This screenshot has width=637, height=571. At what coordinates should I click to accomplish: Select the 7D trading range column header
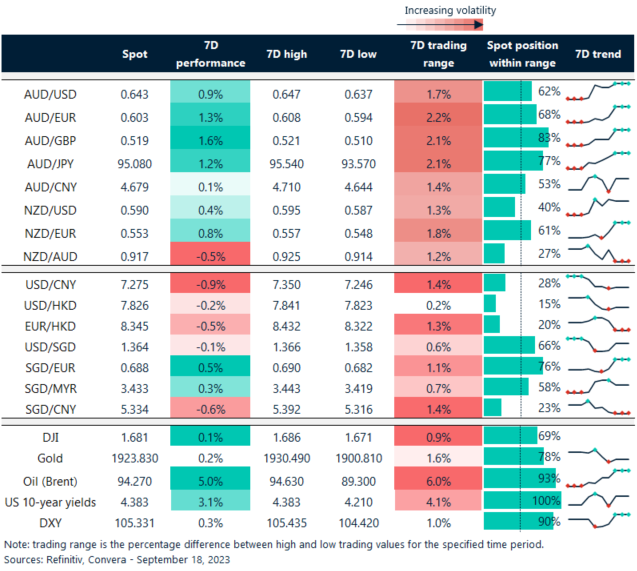[432, 55]
